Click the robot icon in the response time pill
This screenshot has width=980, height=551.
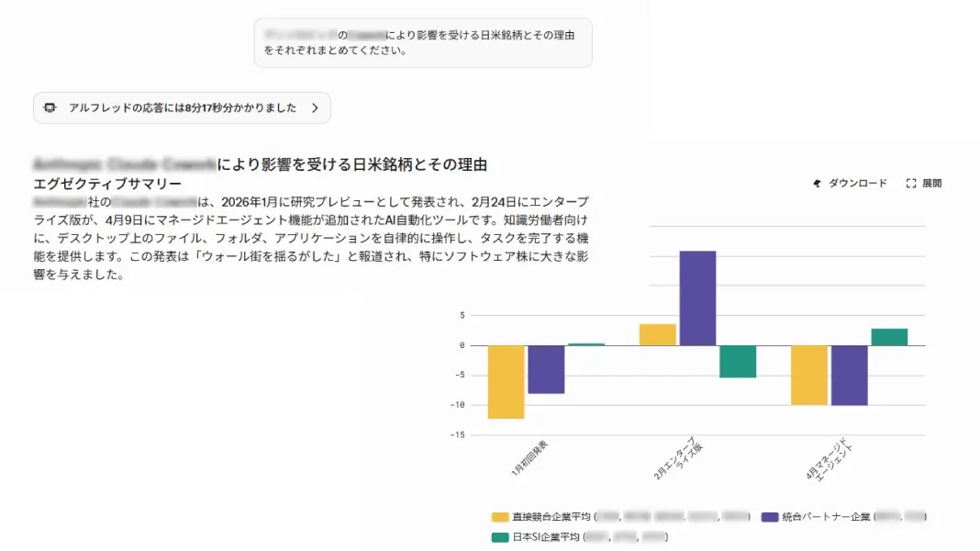(50, 107)
